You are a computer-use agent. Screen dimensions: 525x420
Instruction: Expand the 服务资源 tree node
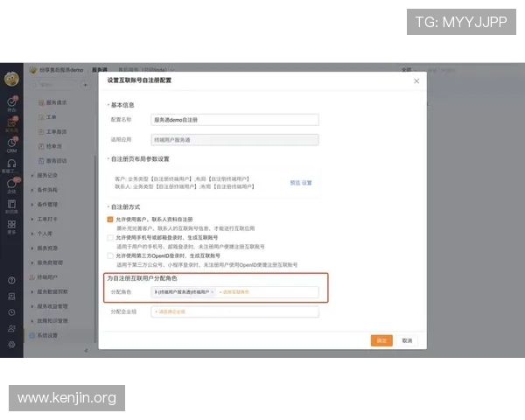[x=32, y=248]
